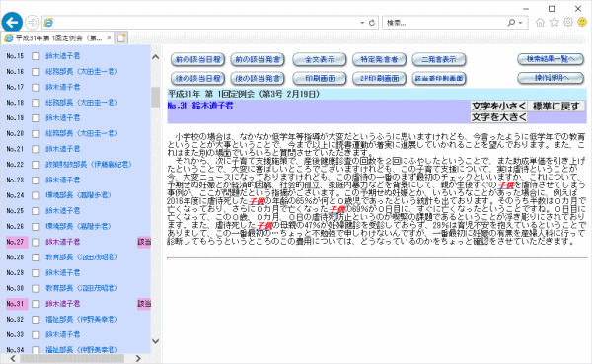Switch to the 平成31年第1回定例会 tab
This screenshot has height=364, width=592.
coord(58,37)
